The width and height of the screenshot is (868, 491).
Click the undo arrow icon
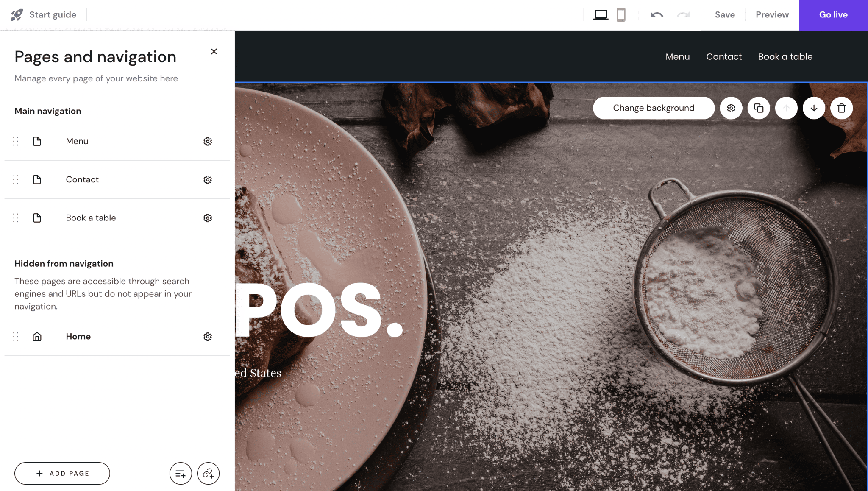(x=657, y=14)
